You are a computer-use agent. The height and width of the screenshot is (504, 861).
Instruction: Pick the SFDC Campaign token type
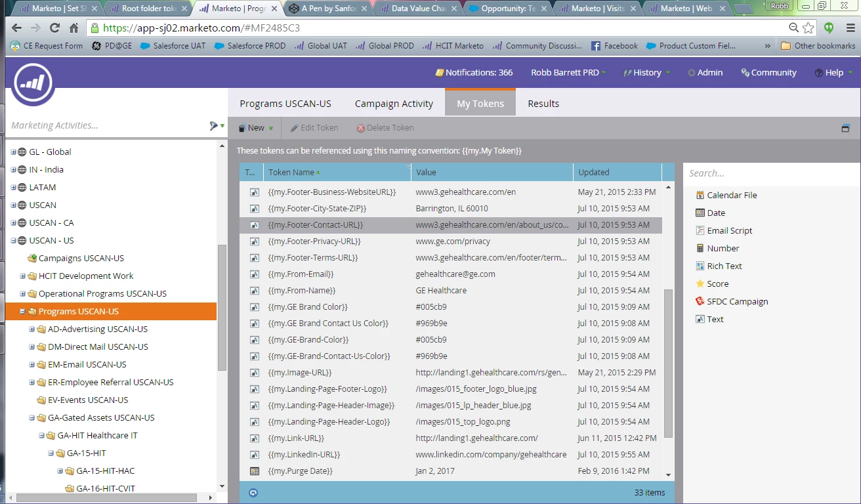point(731,301)
